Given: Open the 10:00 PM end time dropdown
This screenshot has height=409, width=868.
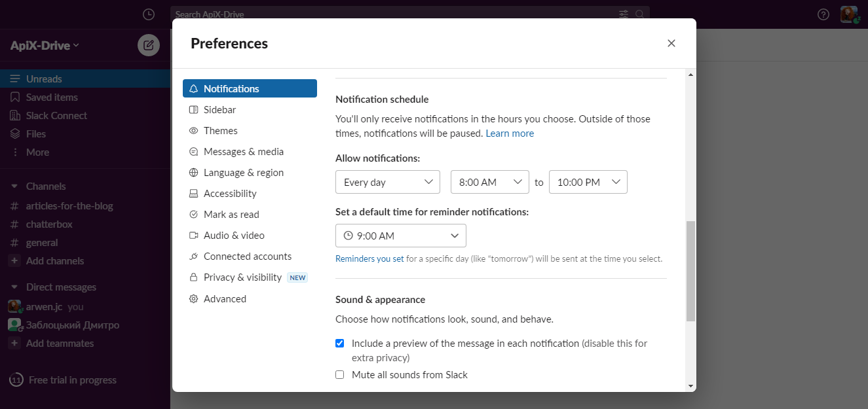Looking at the screenshot, I should point(588,182).
